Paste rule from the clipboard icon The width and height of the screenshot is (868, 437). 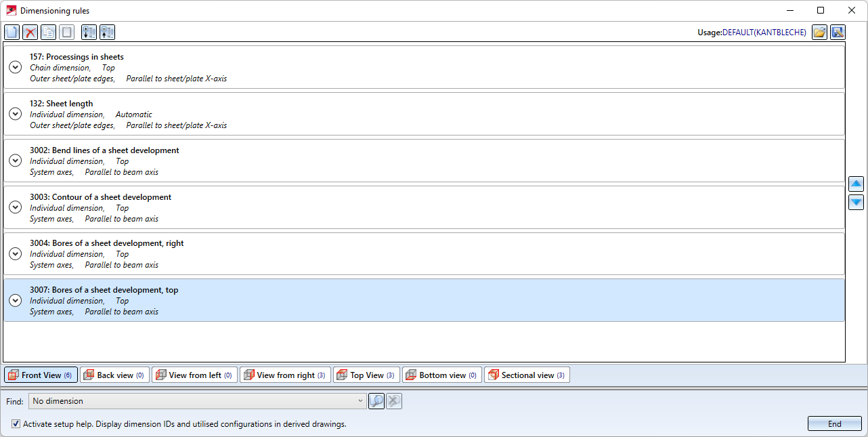coord(66,32)
